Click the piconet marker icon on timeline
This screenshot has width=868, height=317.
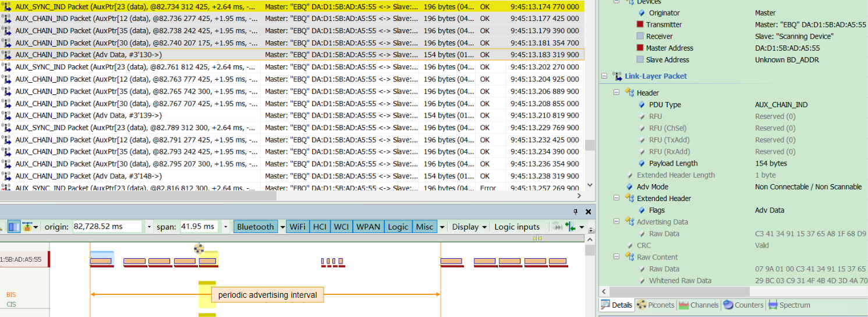tap(199, 248)
